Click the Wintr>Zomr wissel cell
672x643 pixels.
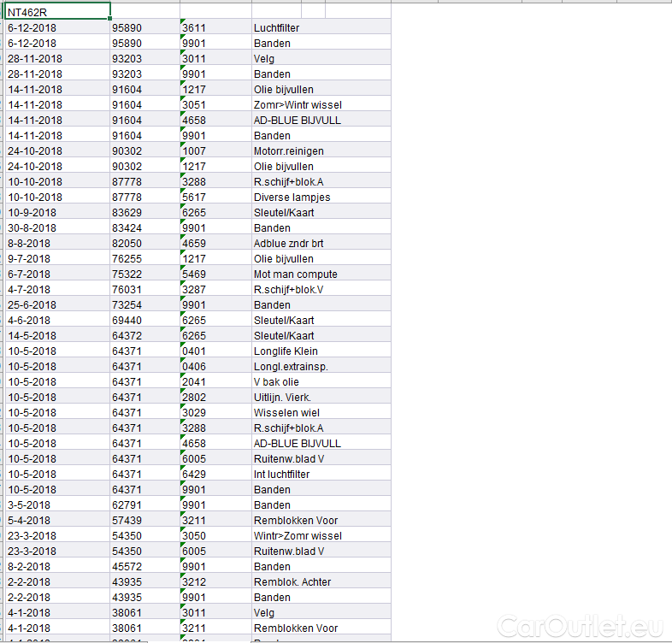(x=298, y=535)
